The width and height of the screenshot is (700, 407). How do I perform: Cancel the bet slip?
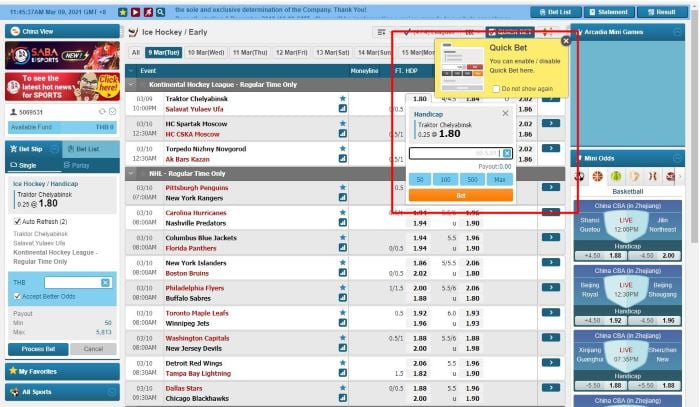pos(93,349)
